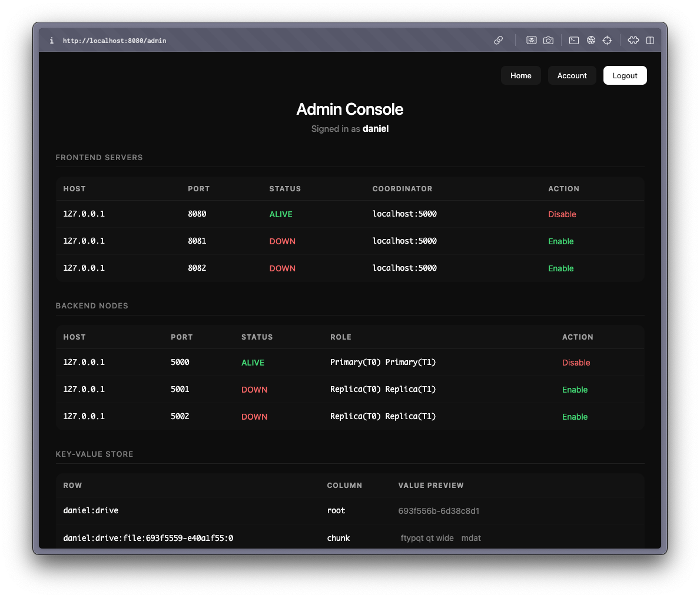Capture a screenshot with the camera icon
Viewport: 700px width, 598px height.
tap(548, 40)
